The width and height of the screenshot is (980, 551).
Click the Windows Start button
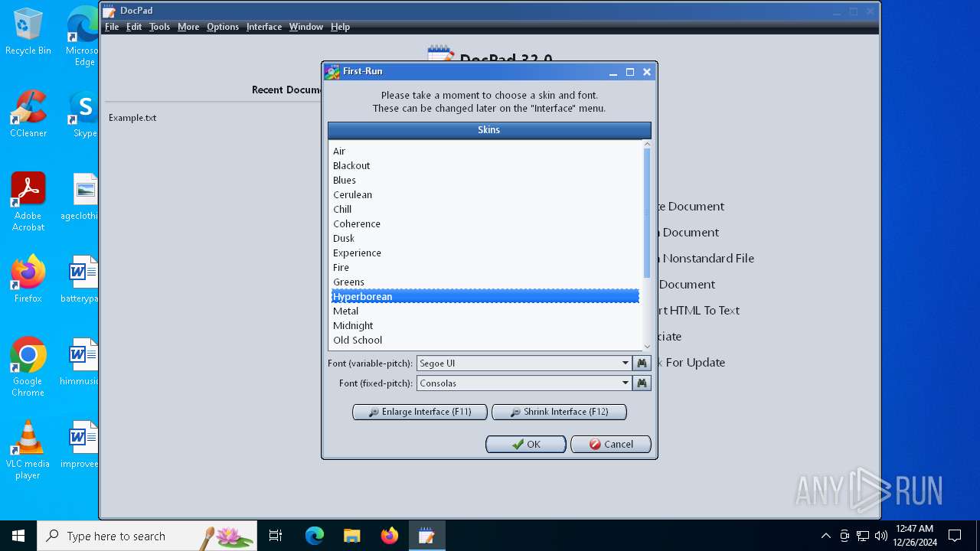[18, 536]
